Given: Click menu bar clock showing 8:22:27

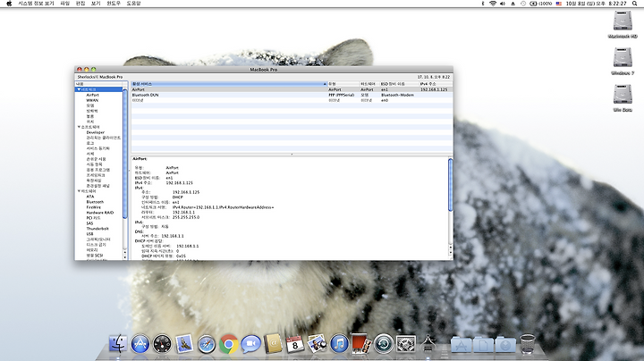Looking at the screenshot, I should [596, 4].
